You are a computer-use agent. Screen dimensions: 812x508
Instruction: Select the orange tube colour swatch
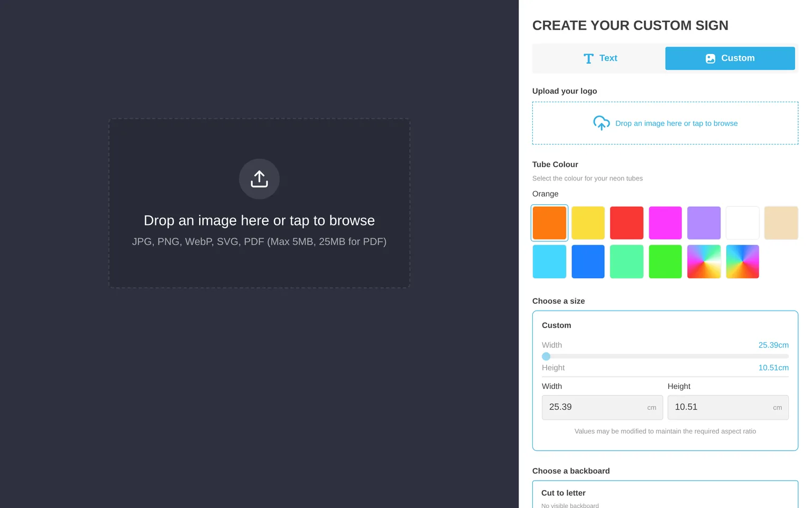pyautogui.click(x=549, y=223)
